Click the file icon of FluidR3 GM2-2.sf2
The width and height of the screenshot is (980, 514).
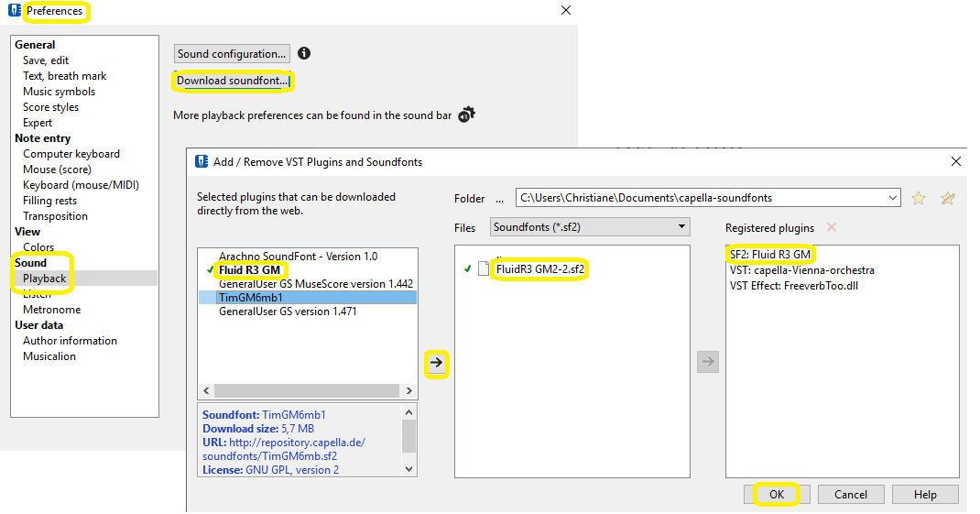483,268
